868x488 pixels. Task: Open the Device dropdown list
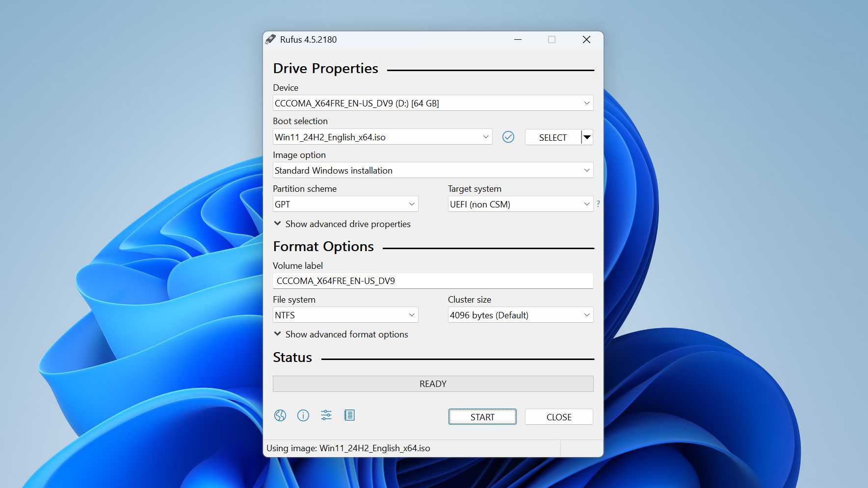pyautogui.click(x=433, y=103)
